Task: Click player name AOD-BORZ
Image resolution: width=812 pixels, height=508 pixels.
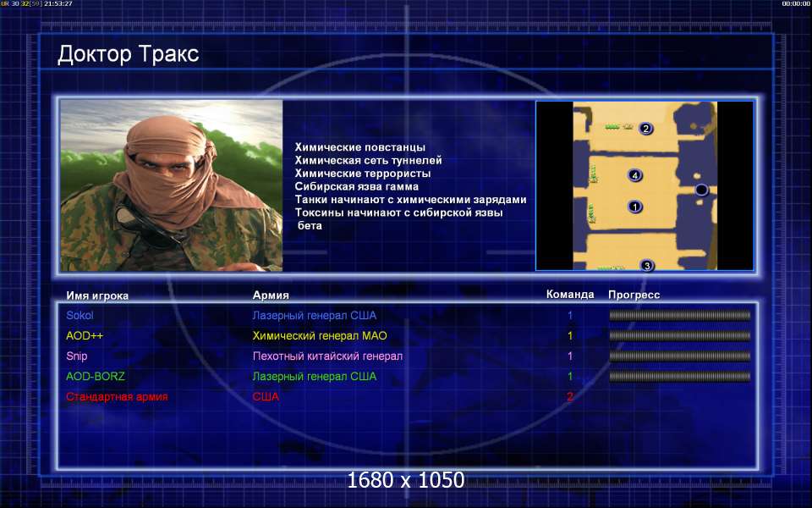Action: (96, 376)
